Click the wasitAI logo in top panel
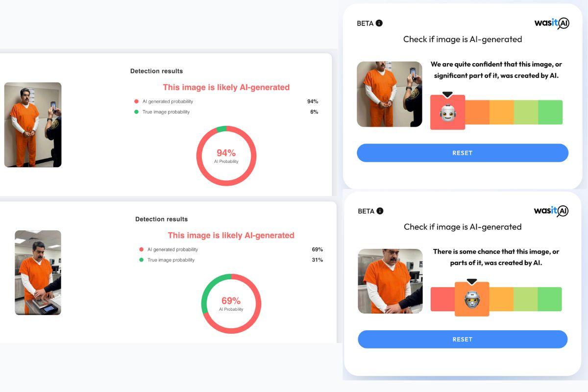Screen dimensions: 588x392 pos(551,23)
